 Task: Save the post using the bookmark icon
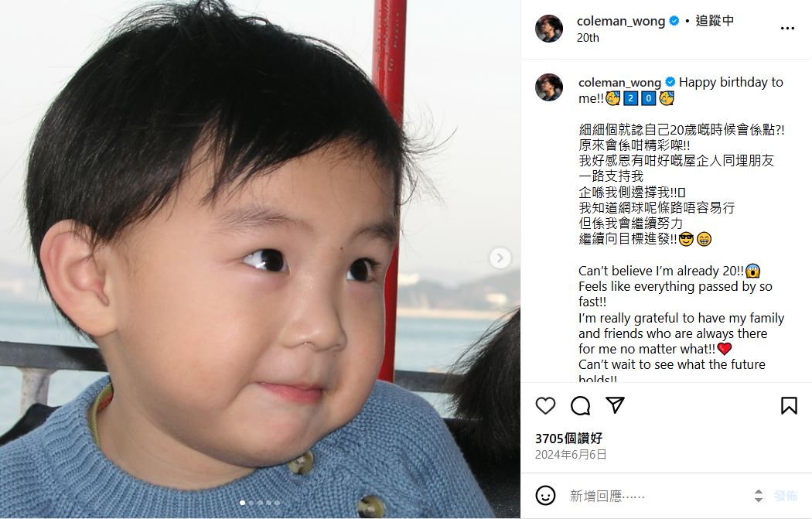789,405
